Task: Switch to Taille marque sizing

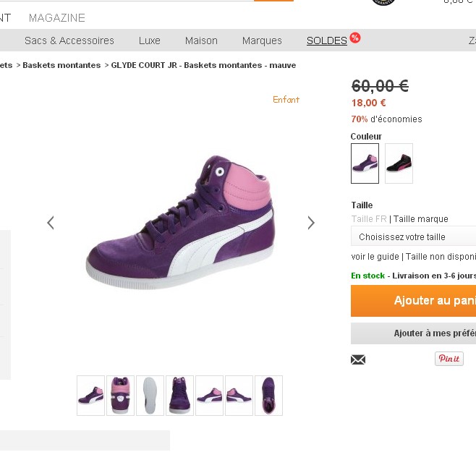Action: point(420,219)
